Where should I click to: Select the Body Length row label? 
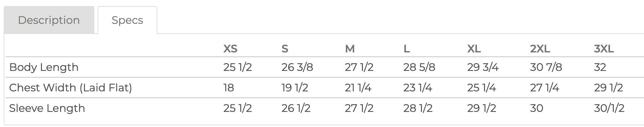[44, 67]
